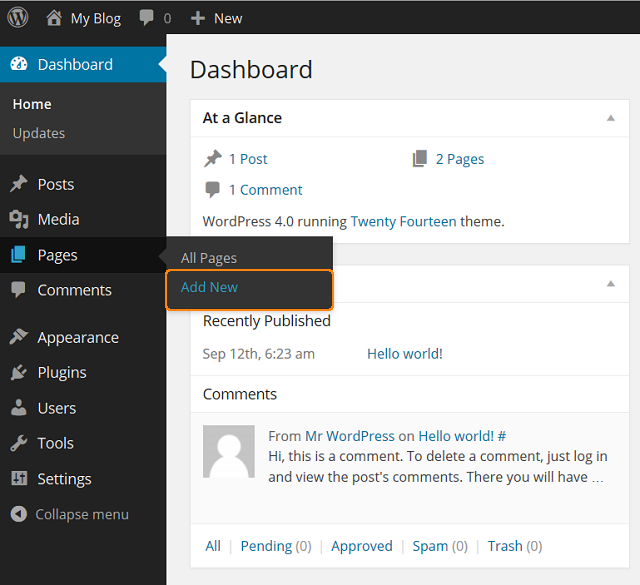Screen dimensions: 640x585
Task: Click the Posts pushpin icon in sidebar
Action: coord(19,184)
